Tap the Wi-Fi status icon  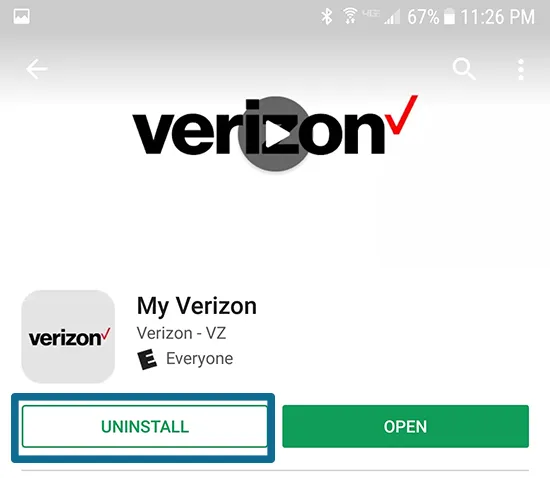click(x=350, y=16)
